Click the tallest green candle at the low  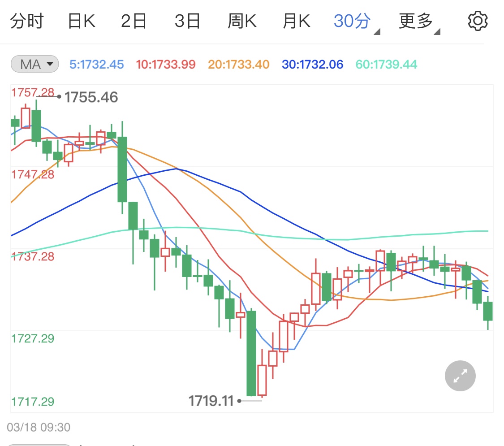coord(251,353)
